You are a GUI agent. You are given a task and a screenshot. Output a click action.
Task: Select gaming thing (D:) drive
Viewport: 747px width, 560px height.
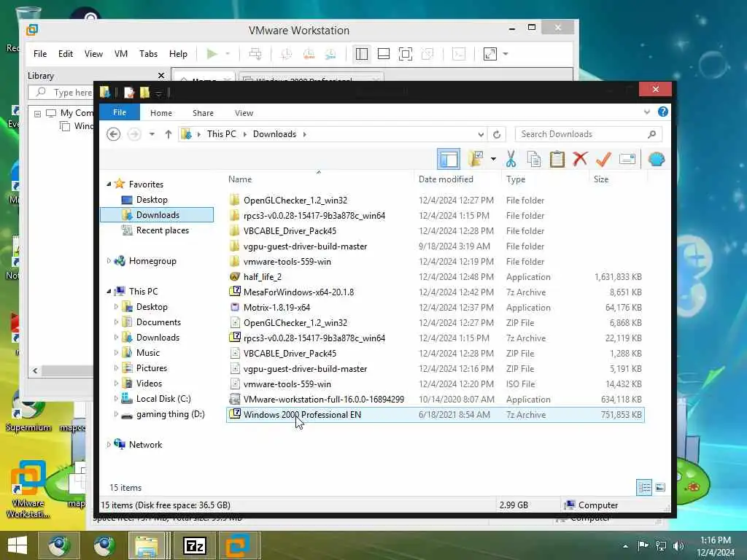170,414
